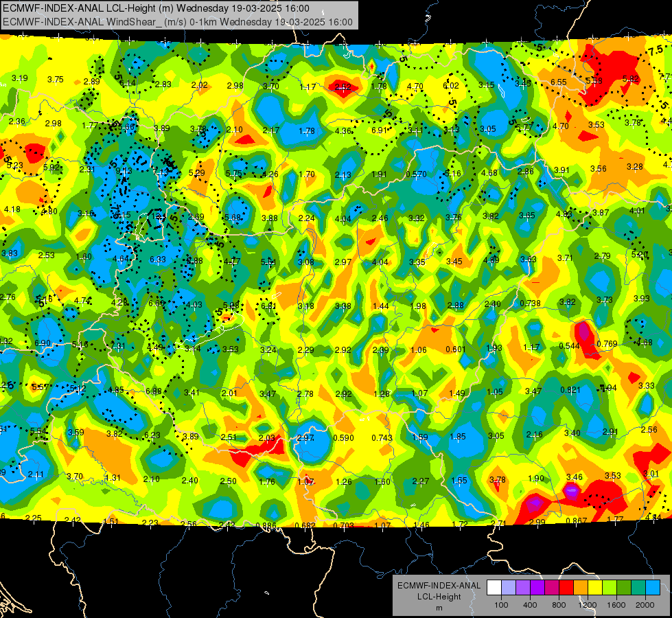Click the legend tick label 1200

pyautogui.click(x=588, y=605)
